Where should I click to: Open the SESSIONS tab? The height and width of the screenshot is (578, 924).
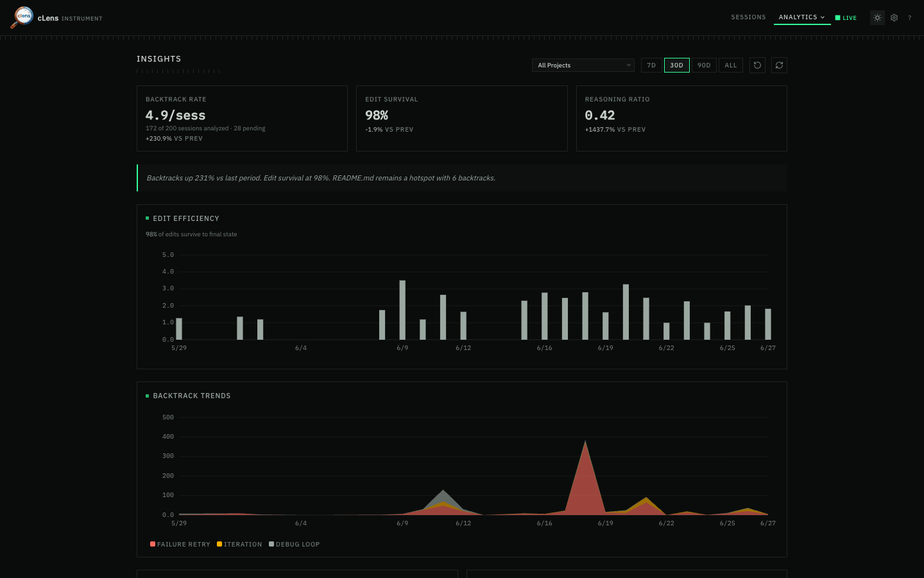[748, 17]
